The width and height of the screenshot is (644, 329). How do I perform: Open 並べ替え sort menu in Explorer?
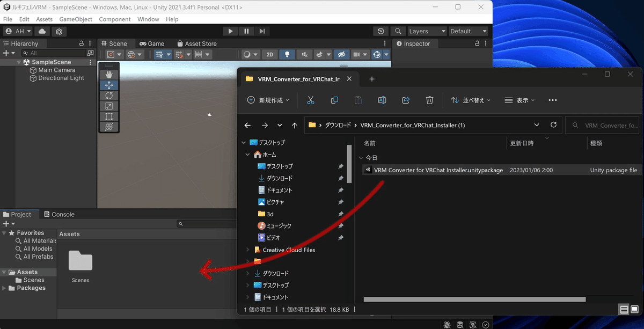pyautogui.click(x=471, y=100)
